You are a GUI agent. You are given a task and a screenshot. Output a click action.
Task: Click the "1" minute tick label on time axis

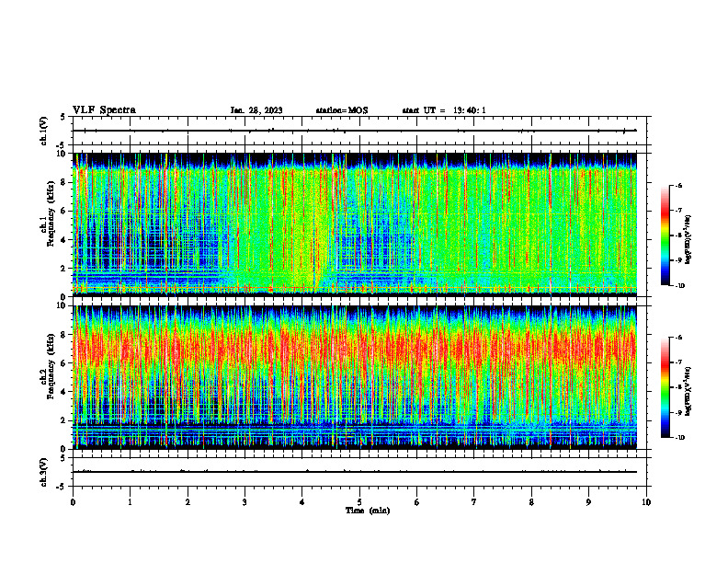tap(130, 502)
